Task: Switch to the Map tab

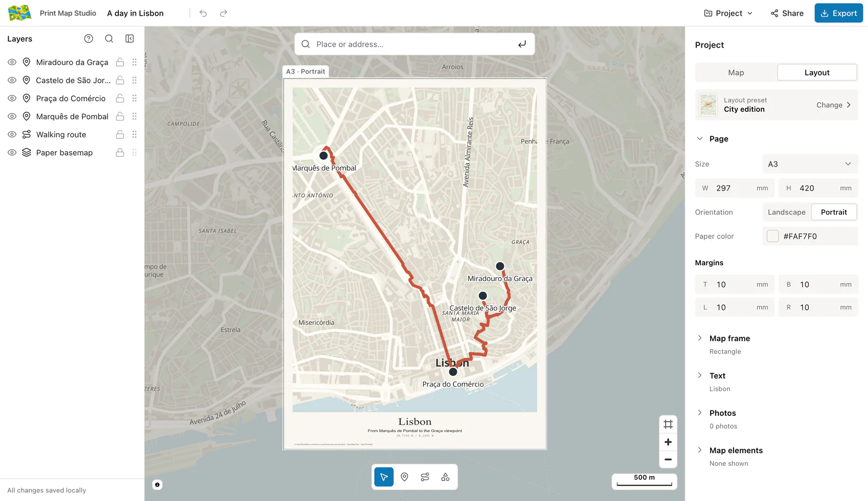Action: pos(736,73)
